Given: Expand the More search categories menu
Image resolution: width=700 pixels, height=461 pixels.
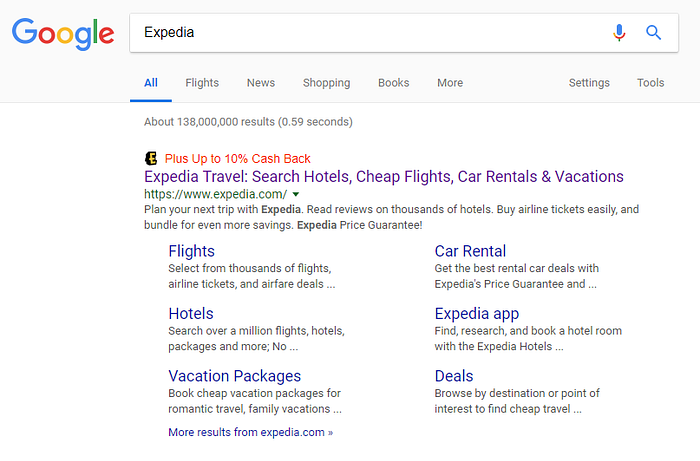Looking at the screenshot, I should coord(450,83).
